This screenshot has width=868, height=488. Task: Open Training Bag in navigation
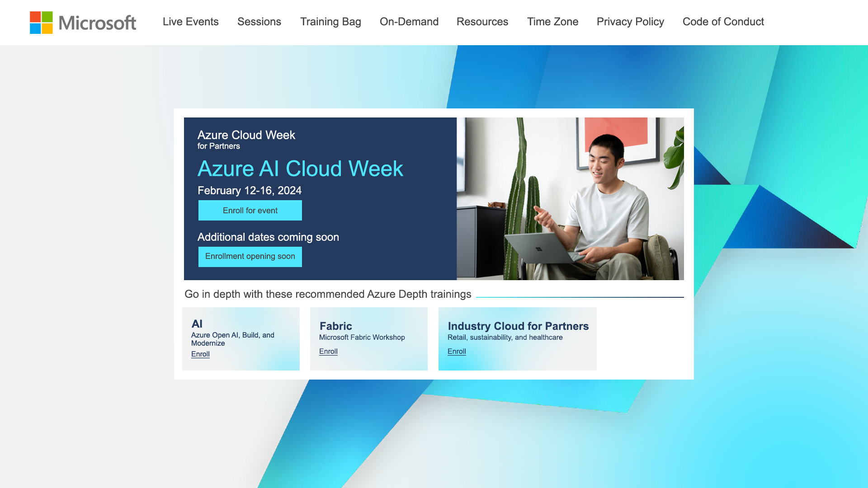pyautogui.click(x=330, y=22)
